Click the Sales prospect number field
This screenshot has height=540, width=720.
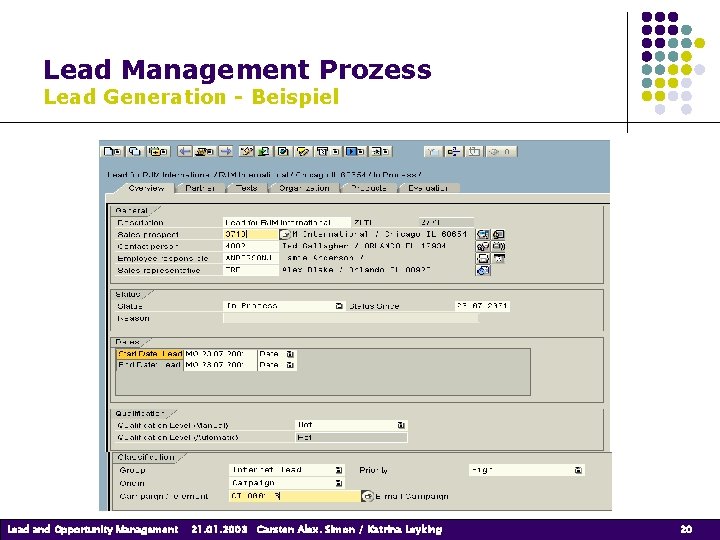tap(251, 235)
